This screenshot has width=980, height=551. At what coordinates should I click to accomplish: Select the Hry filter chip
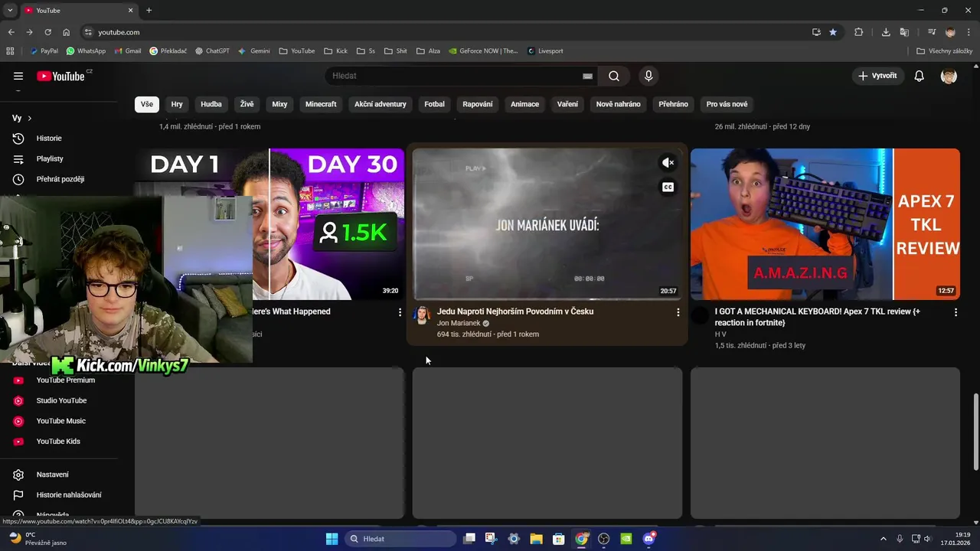177,104
